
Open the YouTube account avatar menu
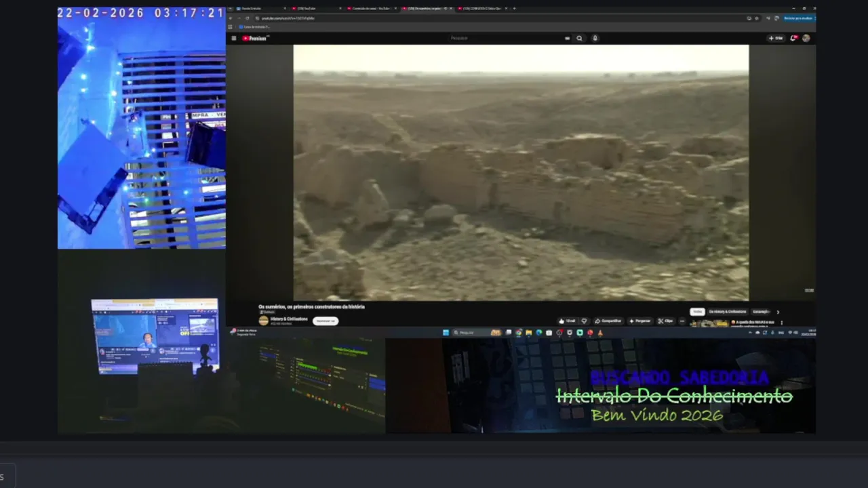pyautogui.click(x=806, y=38)
